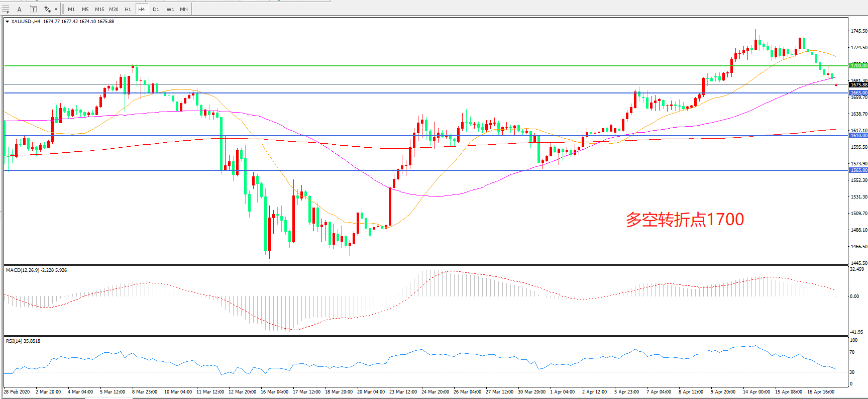868x399 pixels.
Task: Change chart to D1 daily timeframe
Action: (x=156, y=9)
